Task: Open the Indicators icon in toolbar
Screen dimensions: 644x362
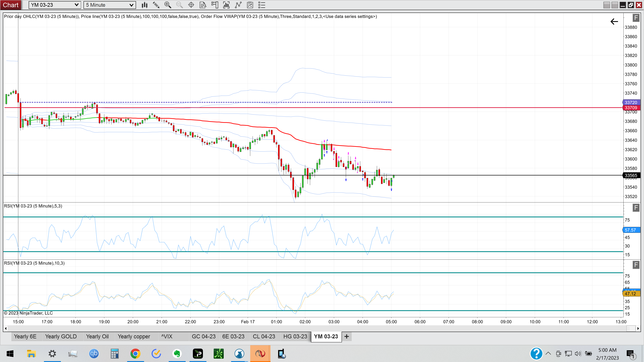Action: click(x=227, y=5)
